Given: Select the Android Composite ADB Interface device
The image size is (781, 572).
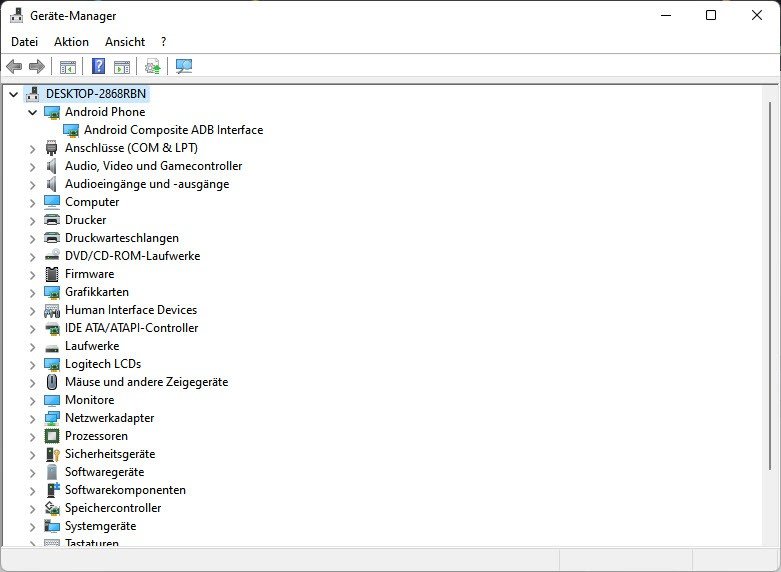Looking at the screenshot, I should [173, 130].
